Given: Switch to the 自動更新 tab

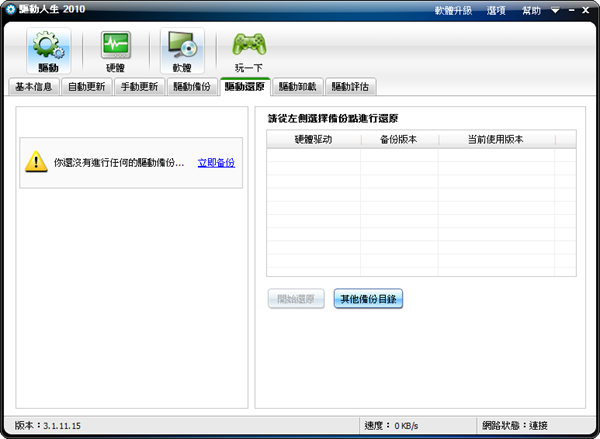Looking at the screenshot, I should point(86,87).
